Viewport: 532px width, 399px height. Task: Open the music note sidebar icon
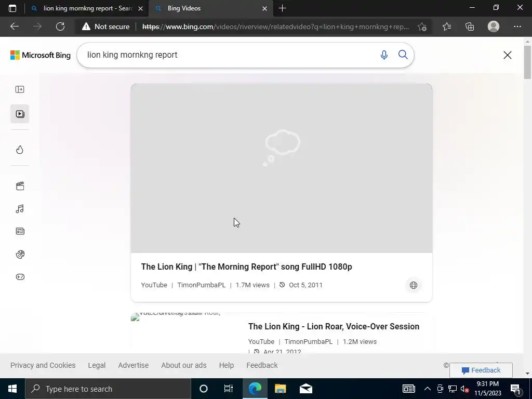[20, 209]
